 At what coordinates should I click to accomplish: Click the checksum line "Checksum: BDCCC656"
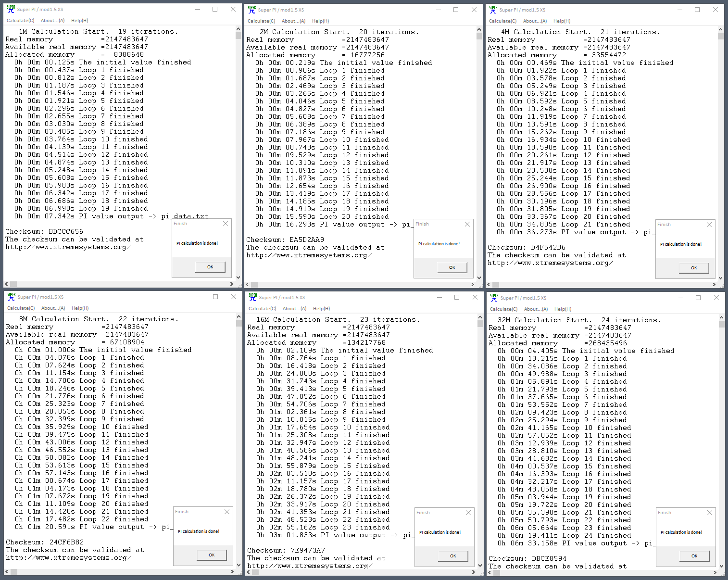pyautogui.click(x=44, y=231)
